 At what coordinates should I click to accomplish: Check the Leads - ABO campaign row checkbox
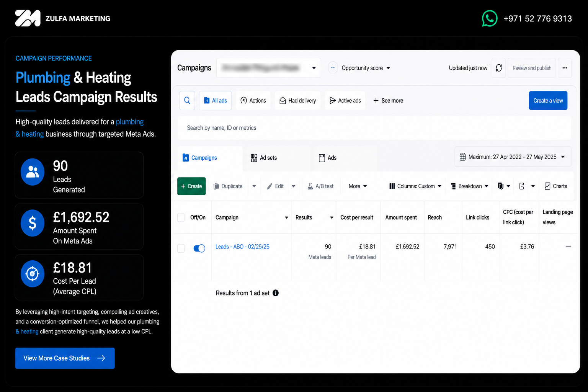tap(181, 248)
